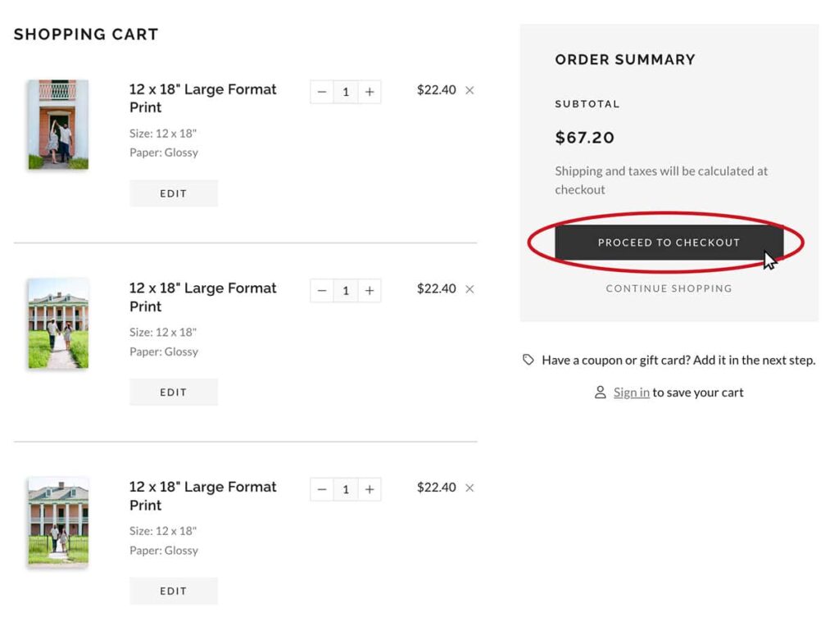This screenshot has width=839, height=644.
Task: Open Continue Shopping link
Action: tap(669, 288)
